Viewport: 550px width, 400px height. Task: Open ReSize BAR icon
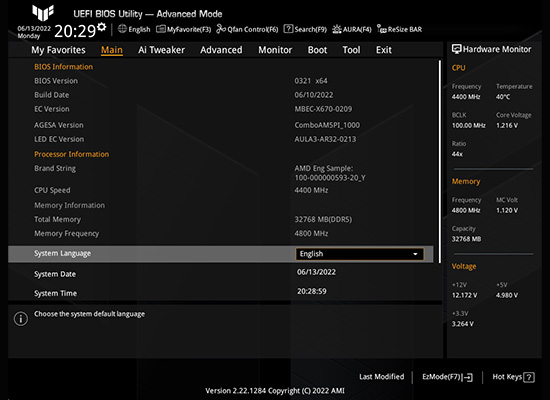click(382, 29)
